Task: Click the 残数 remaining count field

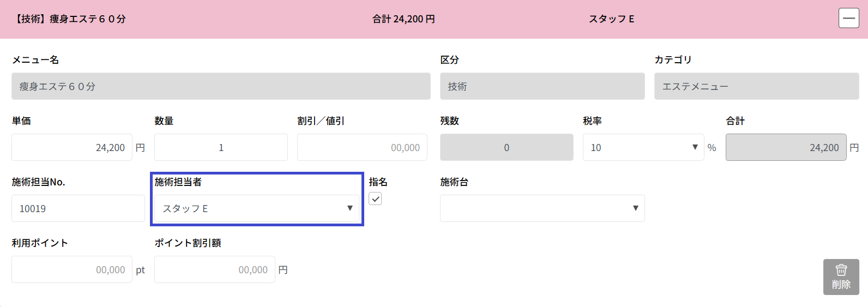Action: [x=507, y=147]
